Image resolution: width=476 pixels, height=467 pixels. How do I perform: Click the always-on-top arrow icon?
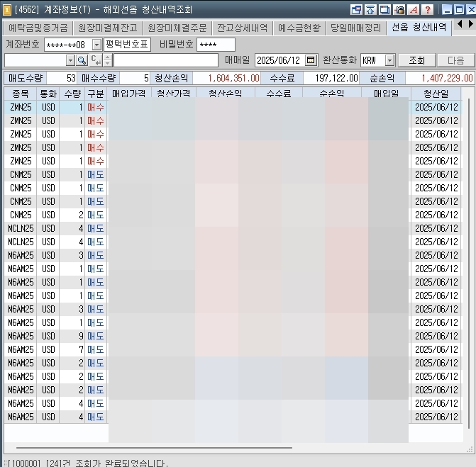pos(370,10)
